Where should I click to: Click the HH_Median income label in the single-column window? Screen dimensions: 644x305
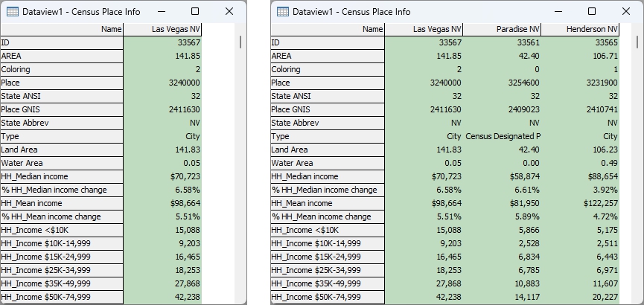tap(62, 176)
